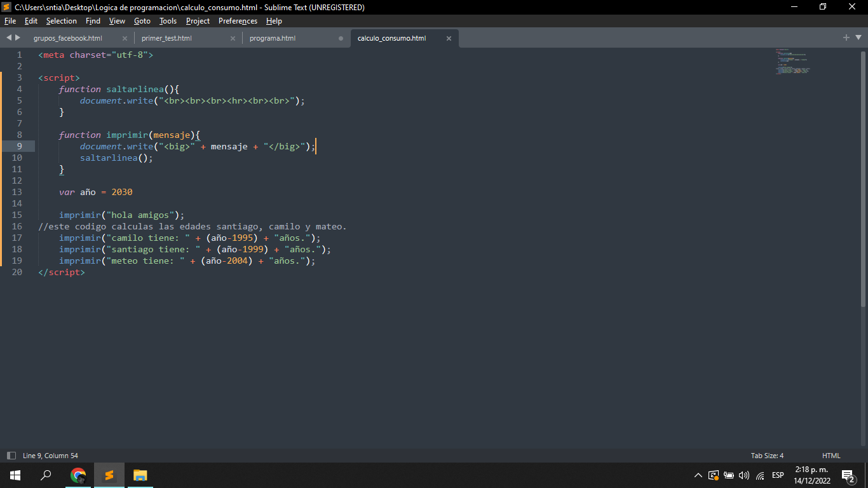The width and height of the screenshot is (868, 488).
Task: Open the Tools menu
Action: tap(168, 21)
